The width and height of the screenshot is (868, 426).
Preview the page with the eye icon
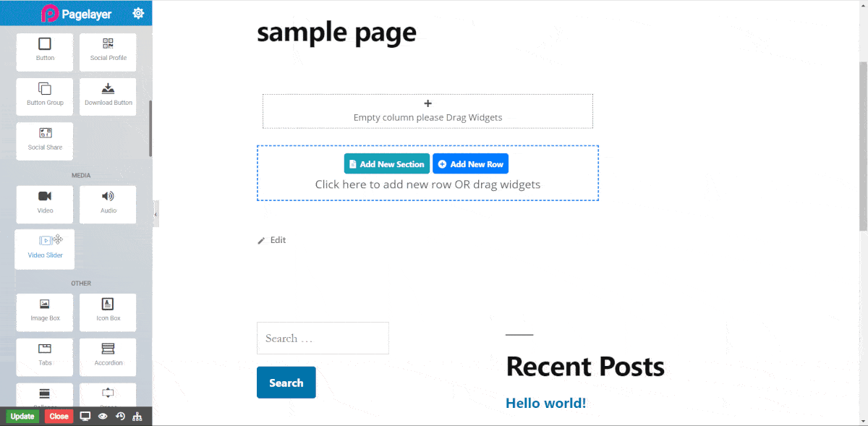pyautogui.click(x=102, y=417)
